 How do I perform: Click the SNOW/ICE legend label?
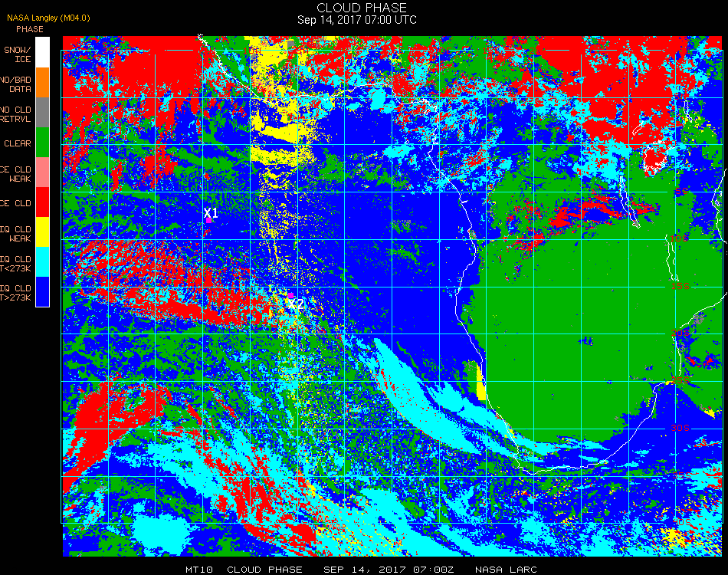click(17, 54)
